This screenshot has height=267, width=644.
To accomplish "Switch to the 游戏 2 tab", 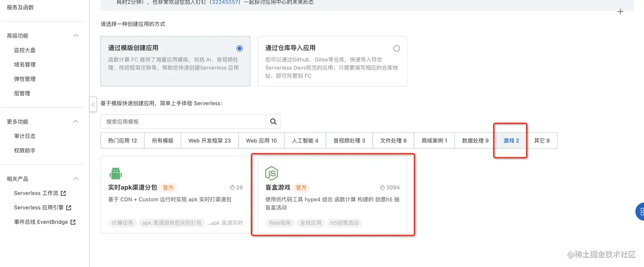I will click(x=511, y=141).
